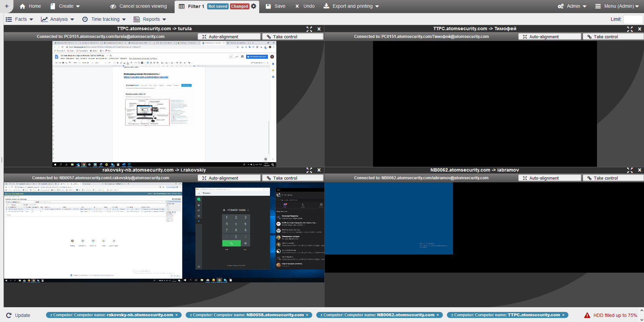Toggle Auto-alignment for turula screen
Viewport: 644px width, 322px height.
pyautogui.click(x=229, y=37)
